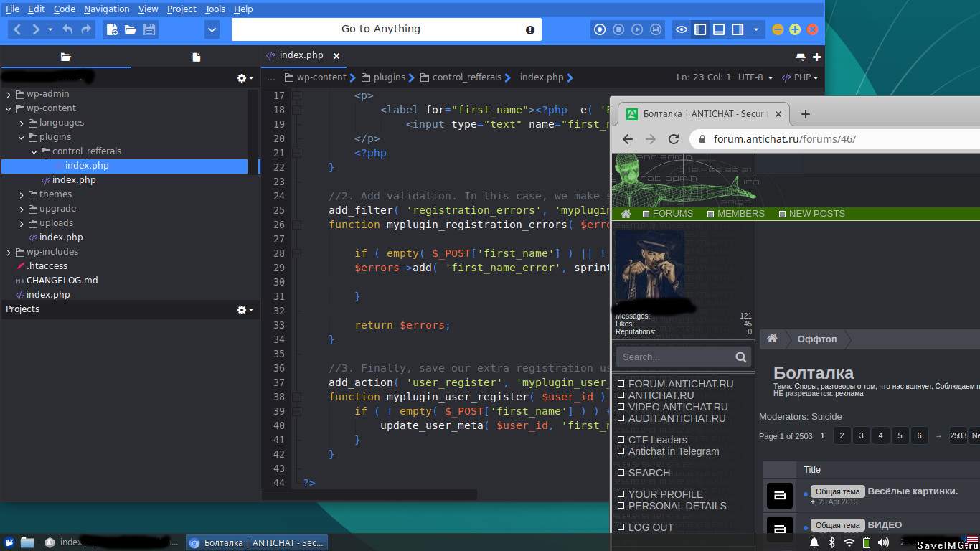Open the Project menu
Screen dimensions: 980x551
[x=182, y=9]
